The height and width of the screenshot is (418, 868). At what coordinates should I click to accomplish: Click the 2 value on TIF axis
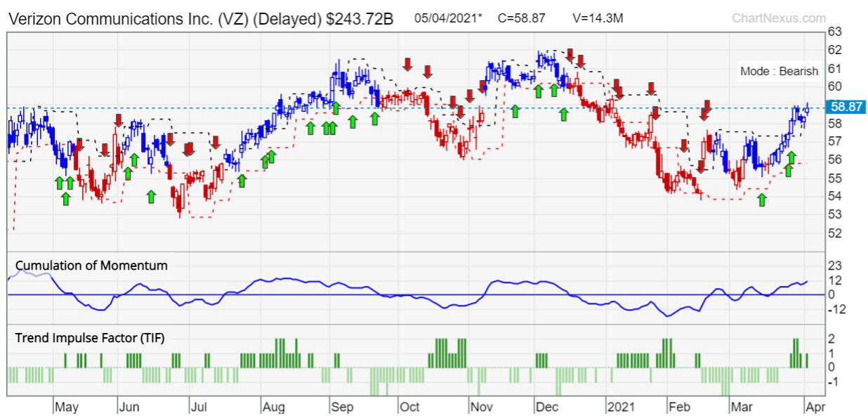pos(831,339)
